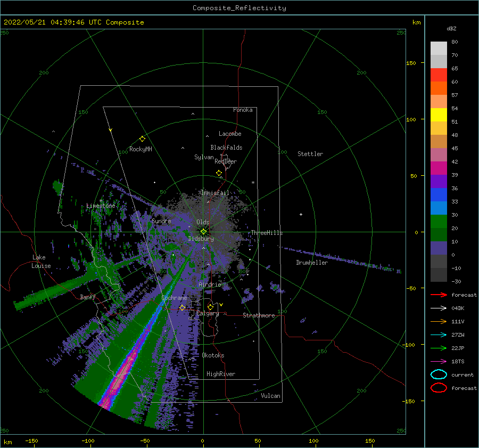Click the magenta 18TS arrow icon
This screenshot has height=448, width=479.
tap(439, 362)
